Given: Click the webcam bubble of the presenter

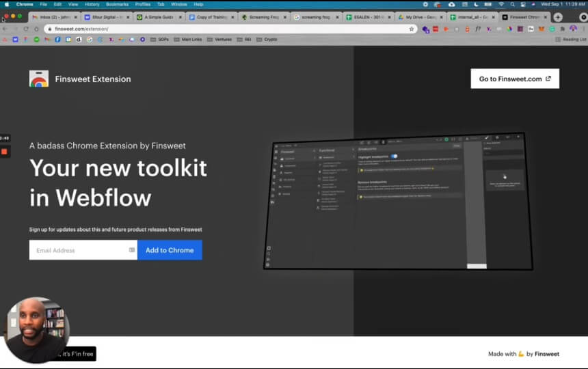Looking at the screenshot, I should coord(36,330).
